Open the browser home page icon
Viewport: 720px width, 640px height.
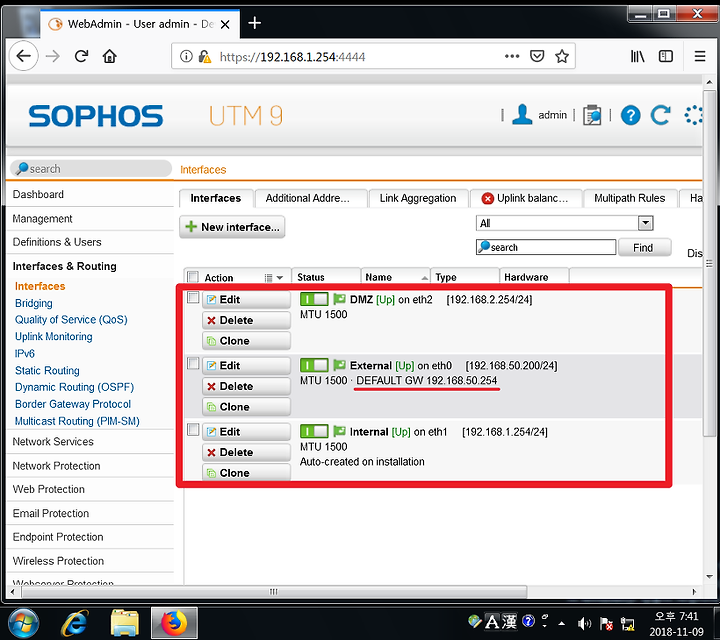(x=109, y=56)
